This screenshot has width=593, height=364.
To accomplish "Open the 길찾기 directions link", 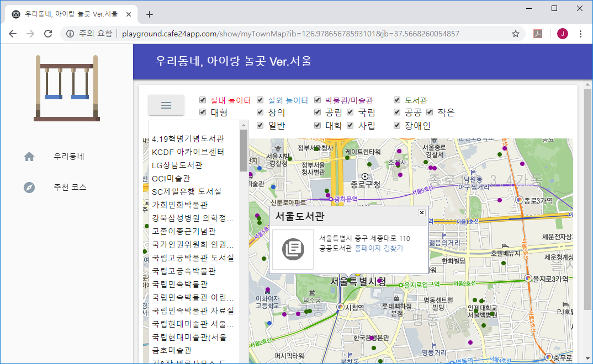I will click(393, 248).
